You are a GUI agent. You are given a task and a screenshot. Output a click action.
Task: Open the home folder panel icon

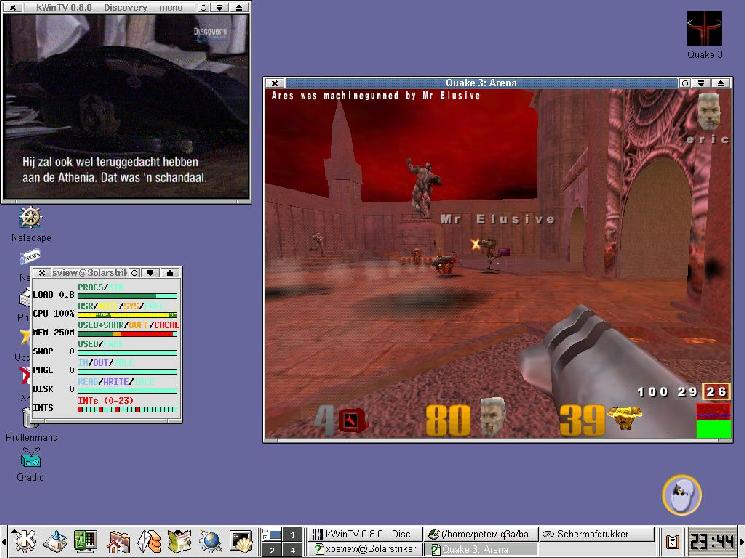118,541
